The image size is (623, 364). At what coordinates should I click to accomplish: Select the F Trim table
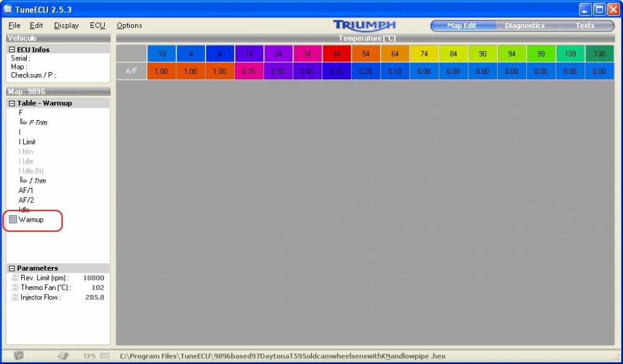pos(38,122)
